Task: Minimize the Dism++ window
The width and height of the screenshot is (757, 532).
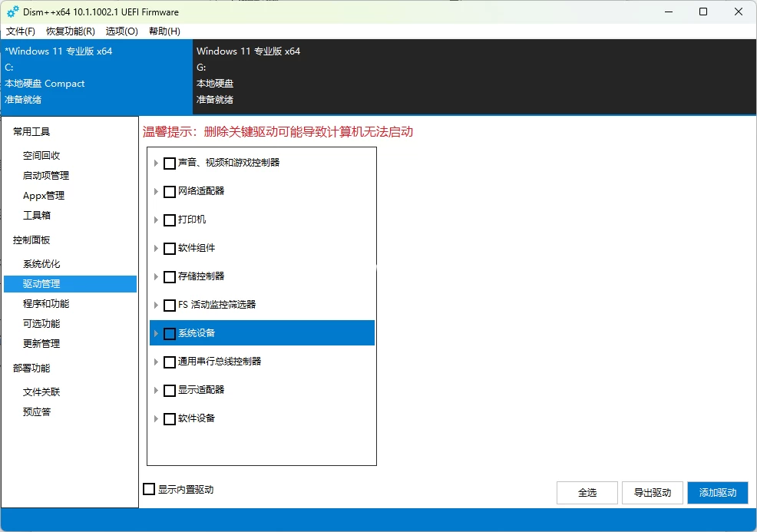Action: 669,12
